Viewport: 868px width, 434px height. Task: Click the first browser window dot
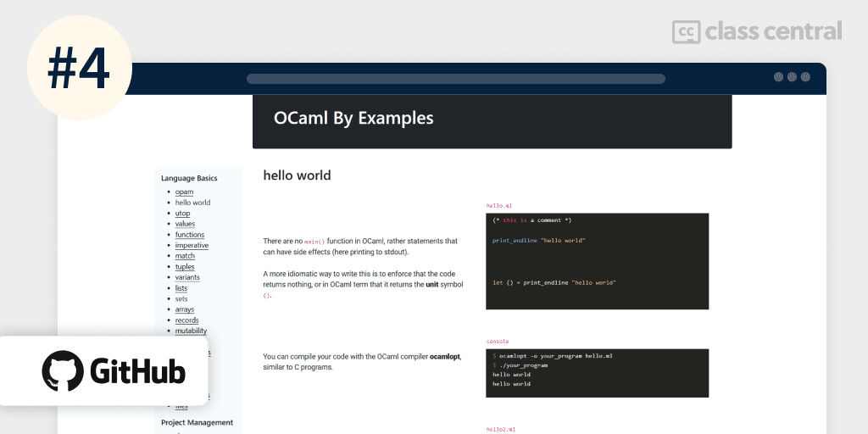click(778, 77)
